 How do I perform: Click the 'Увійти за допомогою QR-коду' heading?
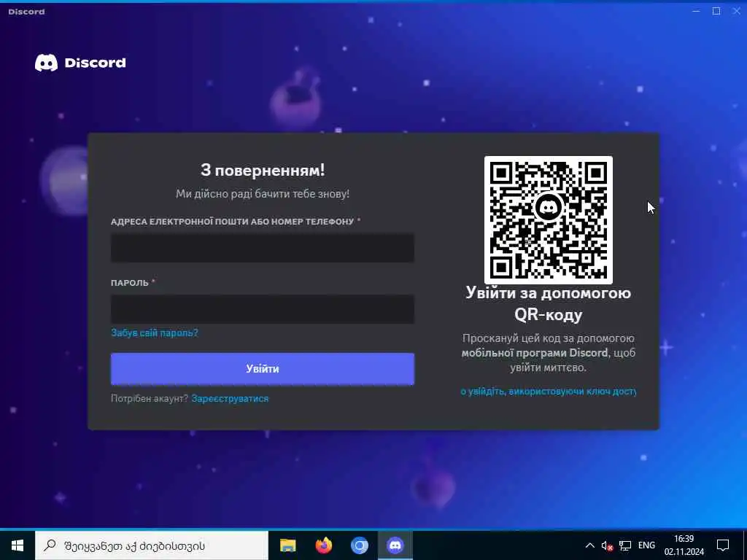point(549,303)
